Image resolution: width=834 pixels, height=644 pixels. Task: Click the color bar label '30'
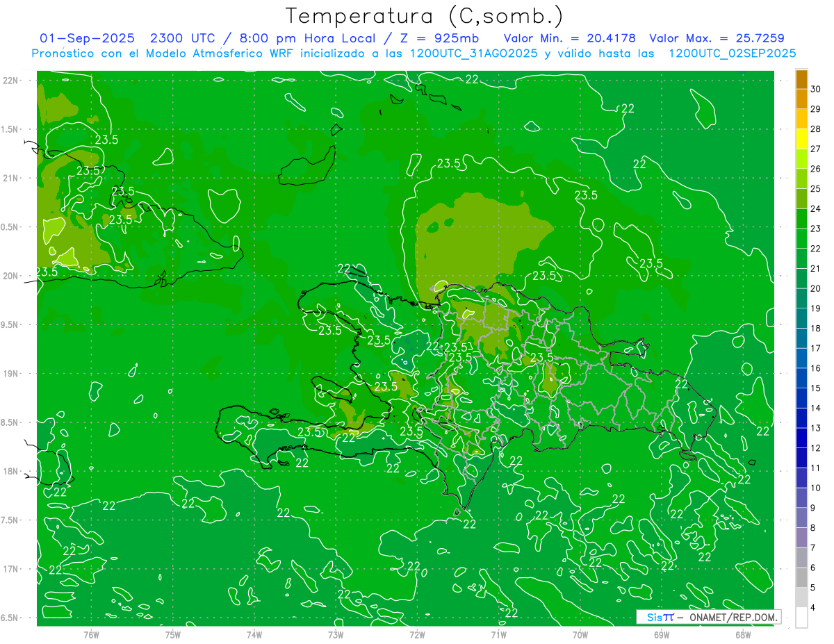[816, 88]
